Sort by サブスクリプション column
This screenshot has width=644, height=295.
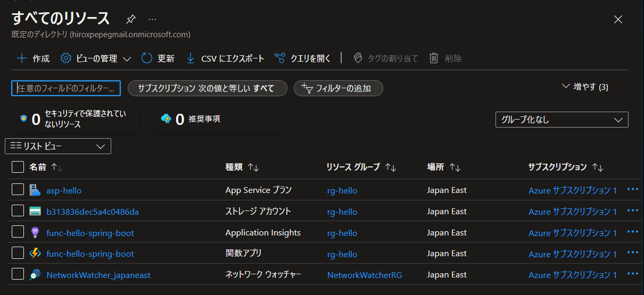[x=566, y=167]
